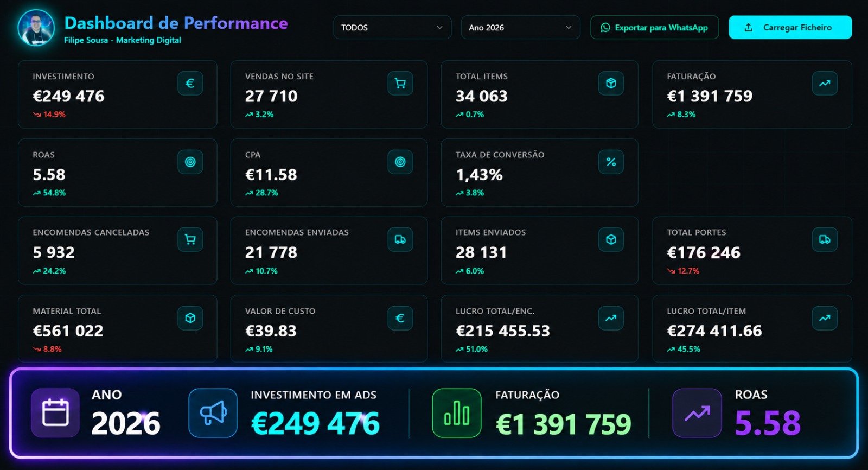Click the euro icon on Valor de Custo card

coord(400,318)
